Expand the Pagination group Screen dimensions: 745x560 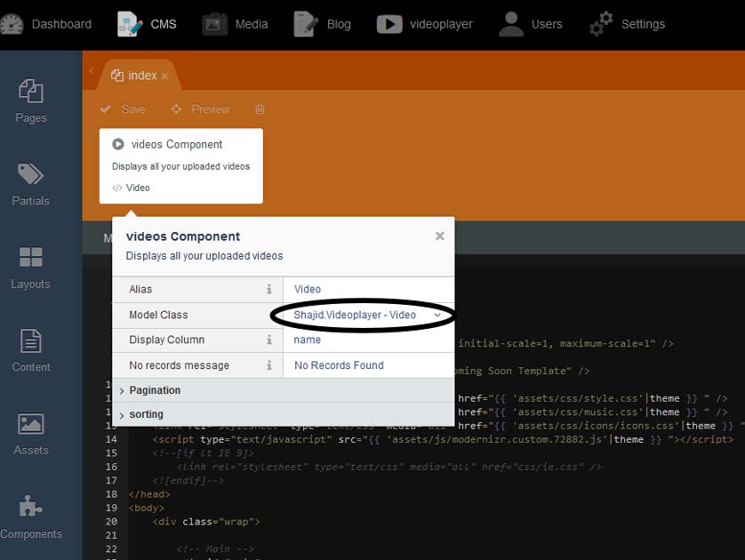(x=284, y=390)
